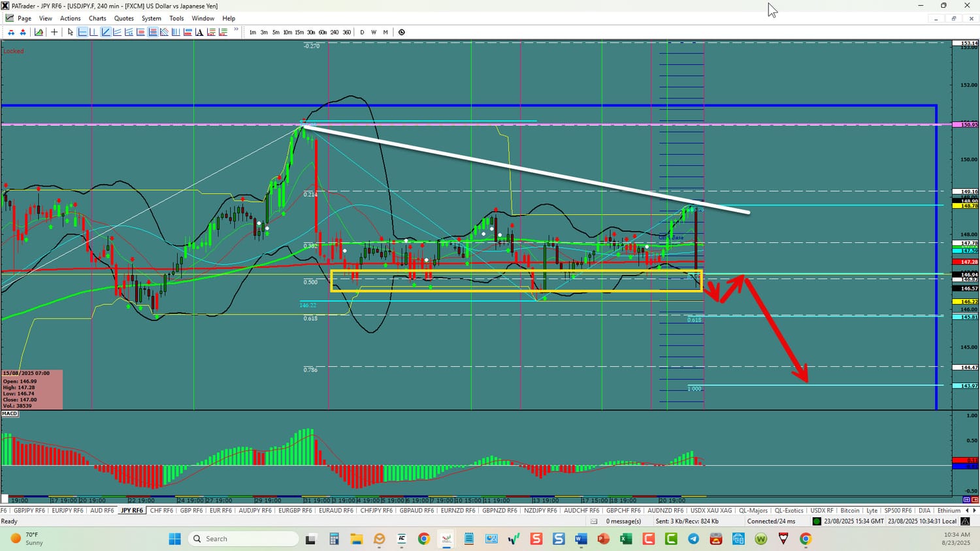This screenshot has width=980, height=551.
Task: Click the '0 message(s)' status bar entry
Action: point(623,521)
